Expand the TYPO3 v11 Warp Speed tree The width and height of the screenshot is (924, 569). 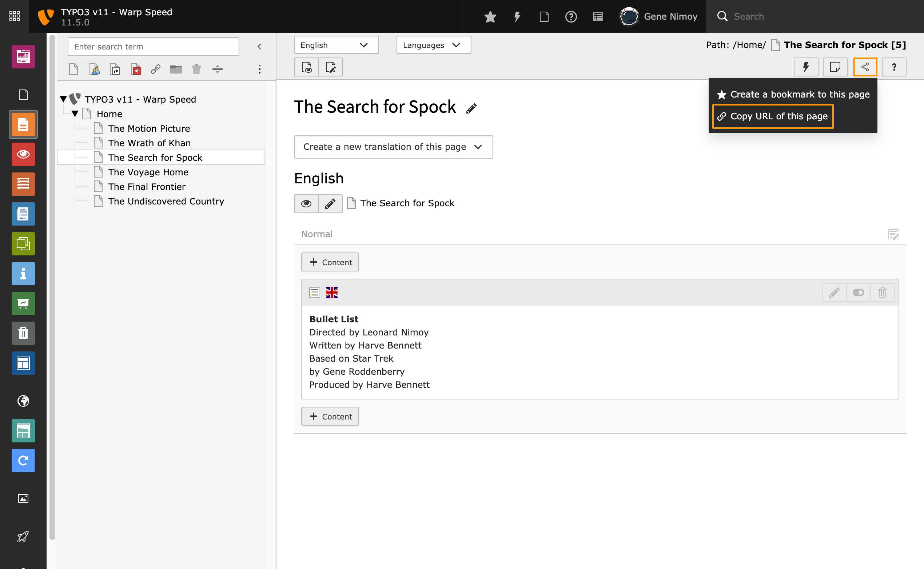tap(63, 99)
